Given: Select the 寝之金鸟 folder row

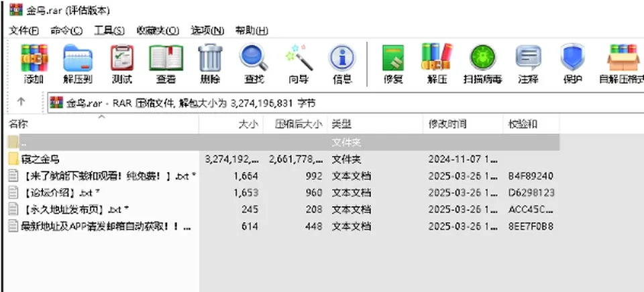Looking at the screenshot, I should [283, 159].
